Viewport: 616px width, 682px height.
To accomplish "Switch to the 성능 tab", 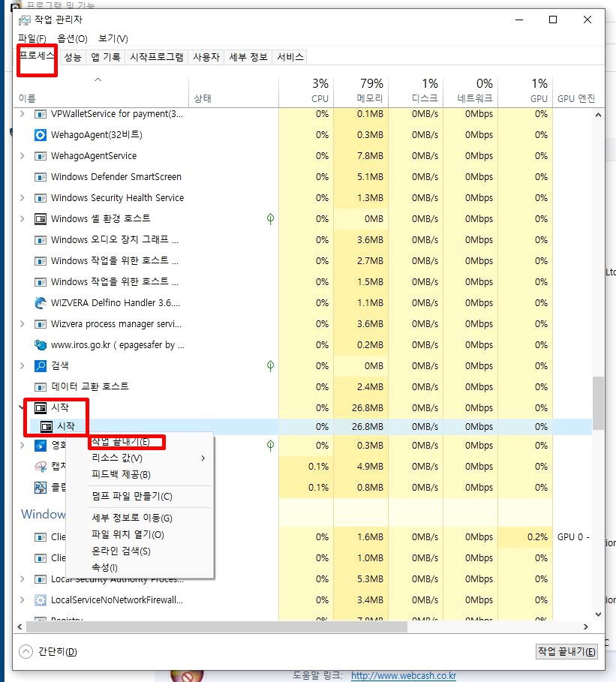I will click(73, 57).
